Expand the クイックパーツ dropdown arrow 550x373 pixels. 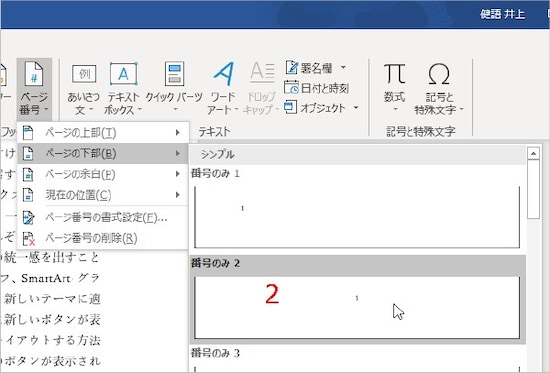[x=175, y=109]
